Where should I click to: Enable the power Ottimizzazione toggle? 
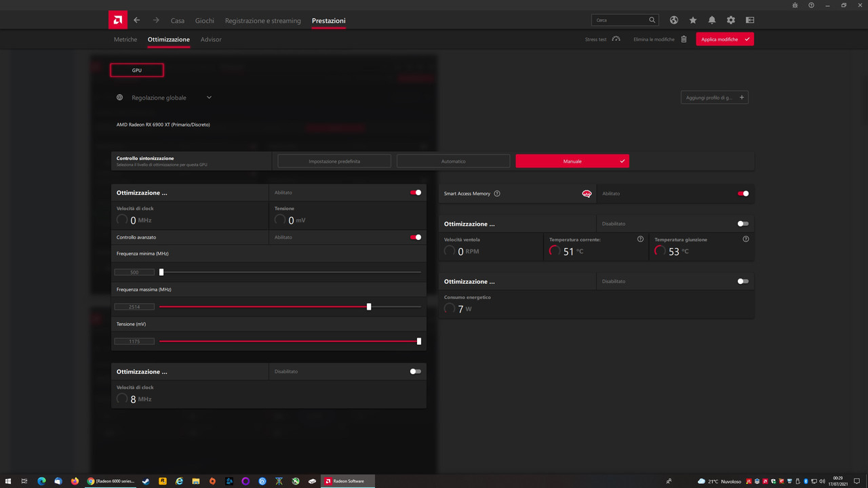tap(743, 281)
